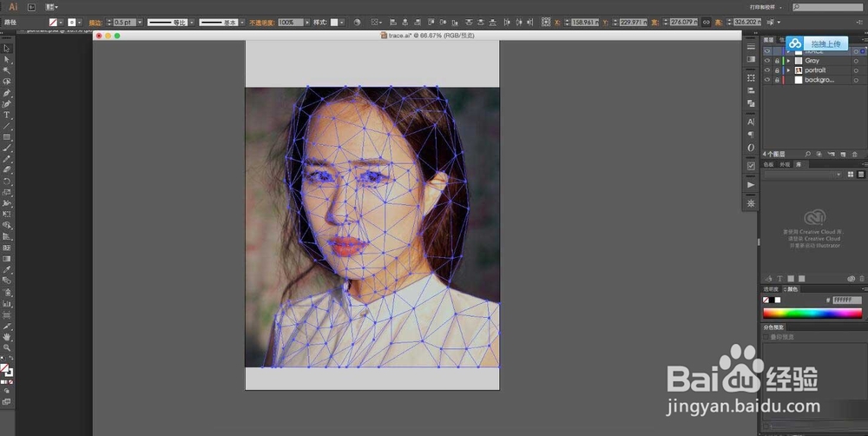Screen dimensions: 868x436
Task: Click the FFFFFF hex color field
Action: point(847,300)
